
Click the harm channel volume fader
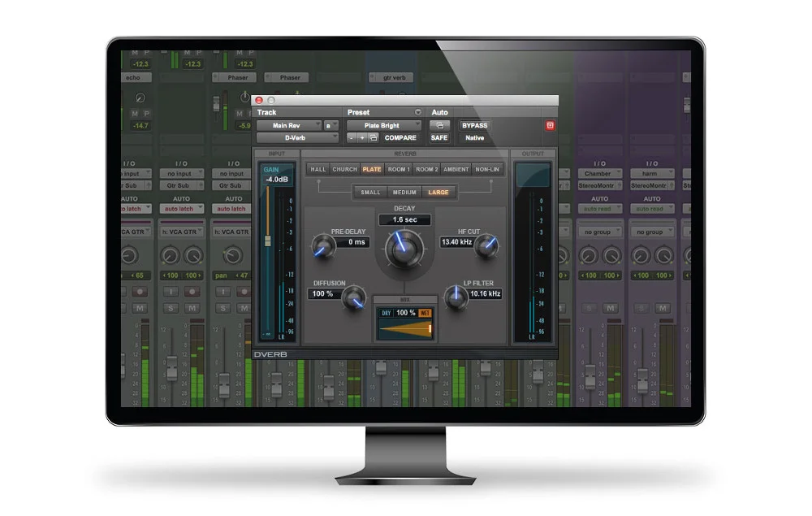point(642,380)
